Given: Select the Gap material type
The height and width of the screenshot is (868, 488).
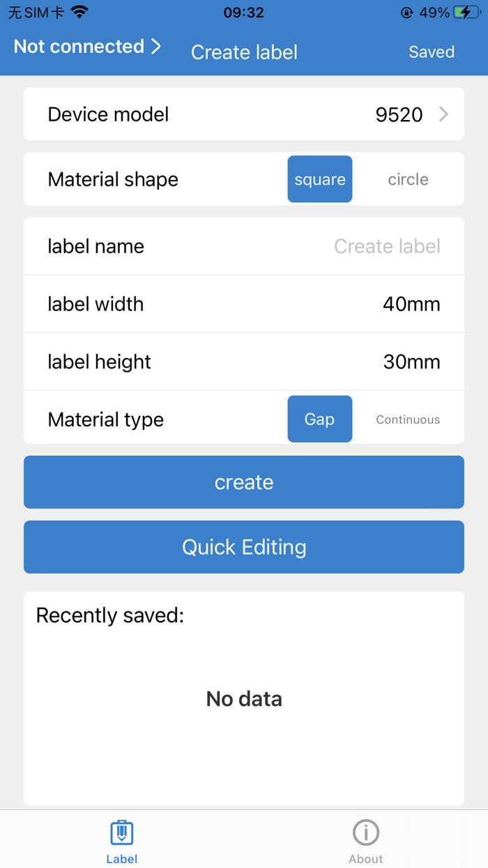Looking at the screenshot, I should pyautogui.click(x=320, y=419).
